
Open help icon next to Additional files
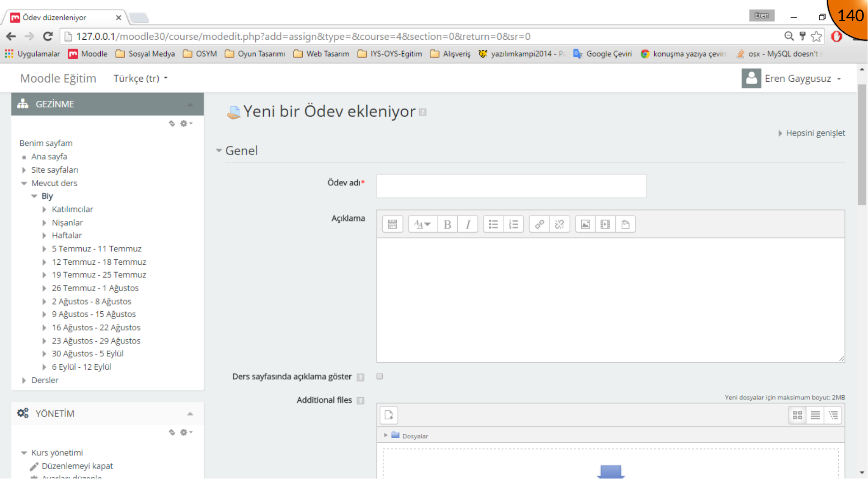(360, 400)
